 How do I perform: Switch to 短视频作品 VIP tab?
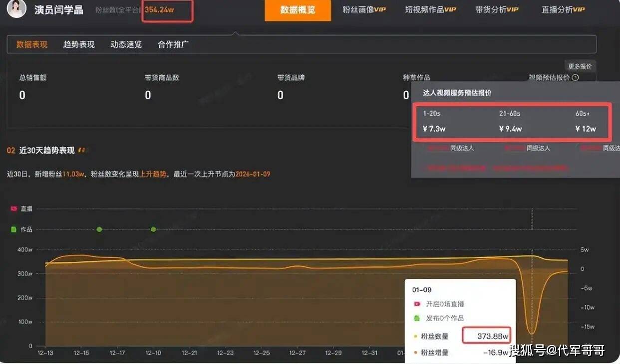(x=430, y=9)
